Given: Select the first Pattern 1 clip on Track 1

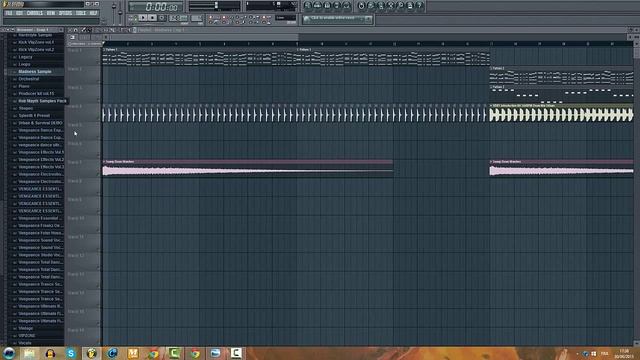Looking at the screenshot, I should (x=200, y=56).
